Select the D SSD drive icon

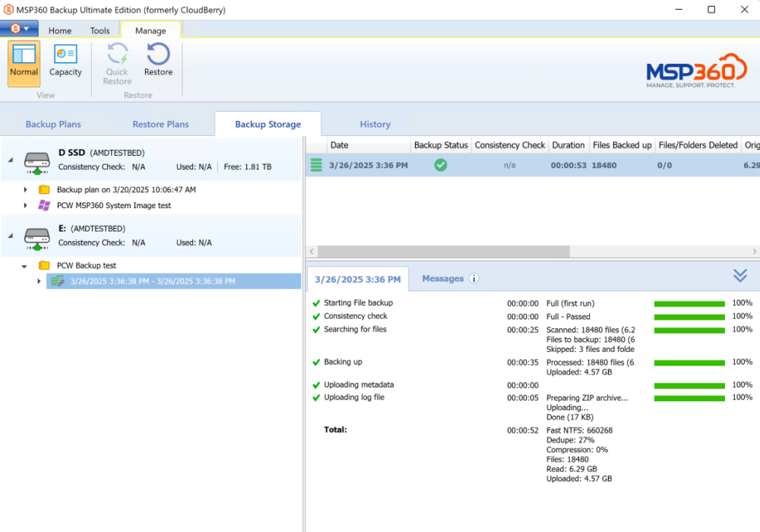[37, 161]
